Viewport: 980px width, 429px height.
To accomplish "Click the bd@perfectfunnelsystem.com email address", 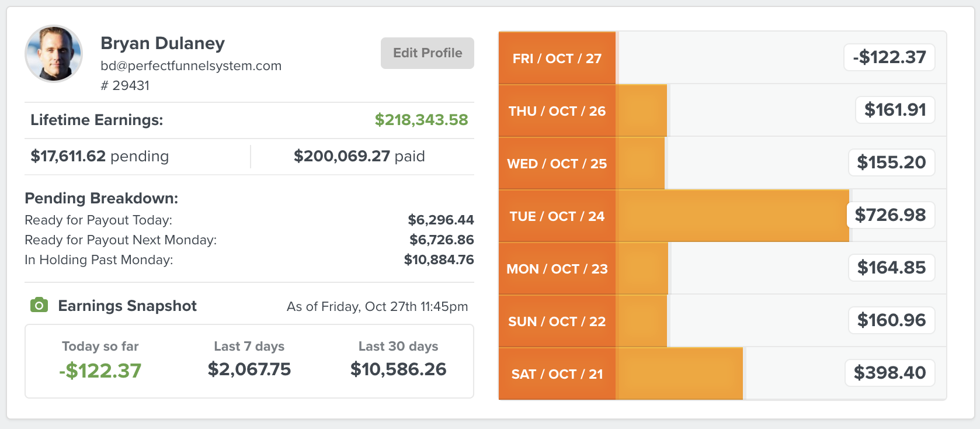I will click(191, 65).
